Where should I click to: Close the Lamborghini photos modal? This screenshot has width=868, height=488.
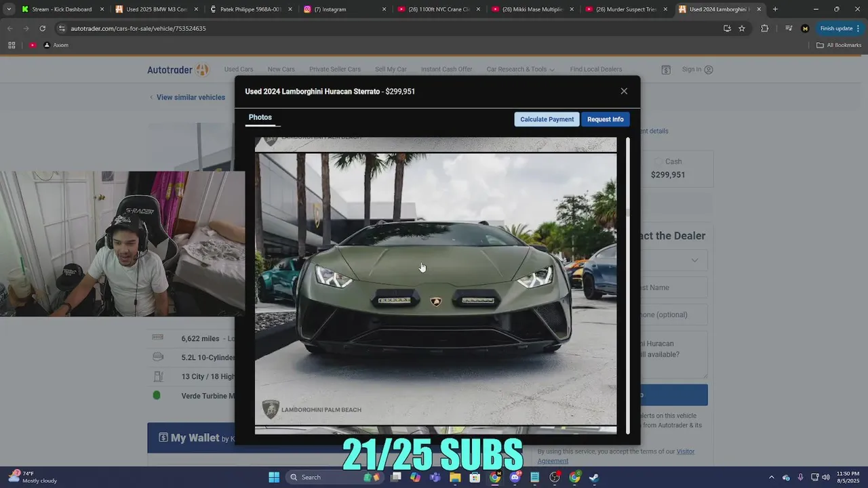624,91
